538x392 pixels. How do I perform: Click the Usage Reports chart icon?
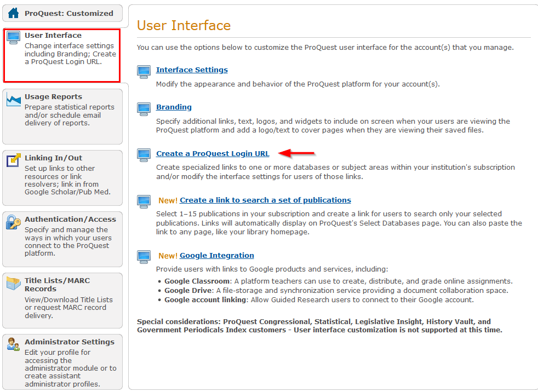(13, 100)
